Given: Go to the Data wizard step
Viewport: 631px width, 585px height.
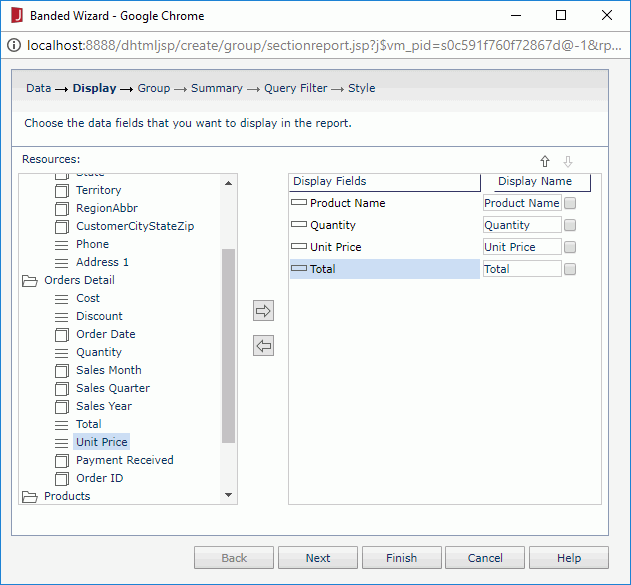Looking at the screenshot, I should click(x=39, y=88).
